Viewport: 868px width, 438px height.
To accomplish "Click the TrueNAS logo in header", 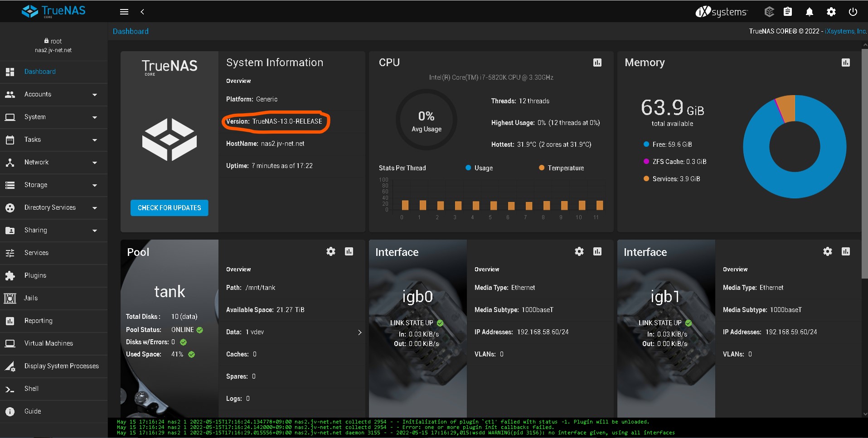I will coord(53,11).
